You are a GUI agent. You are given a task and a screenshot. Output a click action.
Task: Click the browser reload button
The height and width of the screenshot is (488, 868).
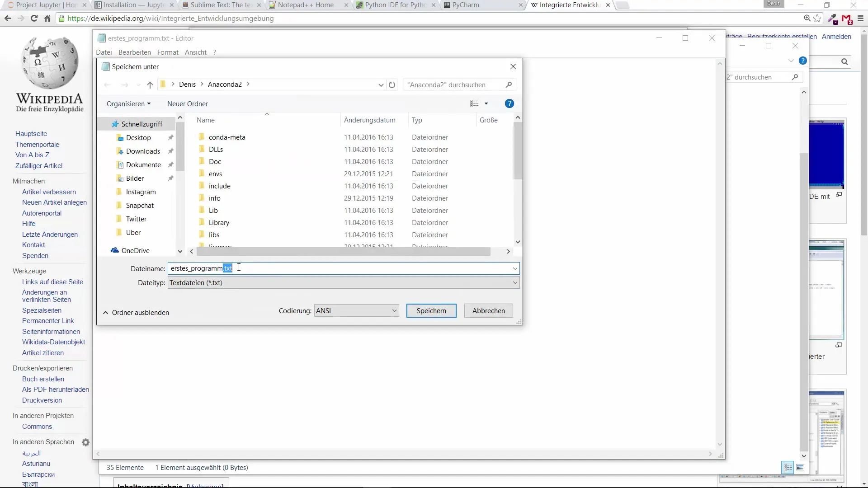(34, 19)
